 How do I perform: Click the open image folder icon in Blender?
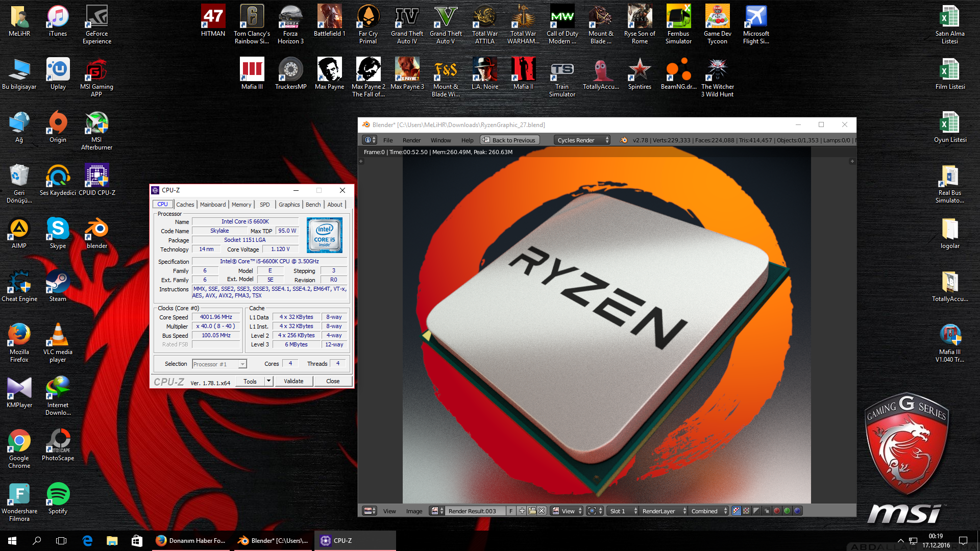(x=532, y=511)
